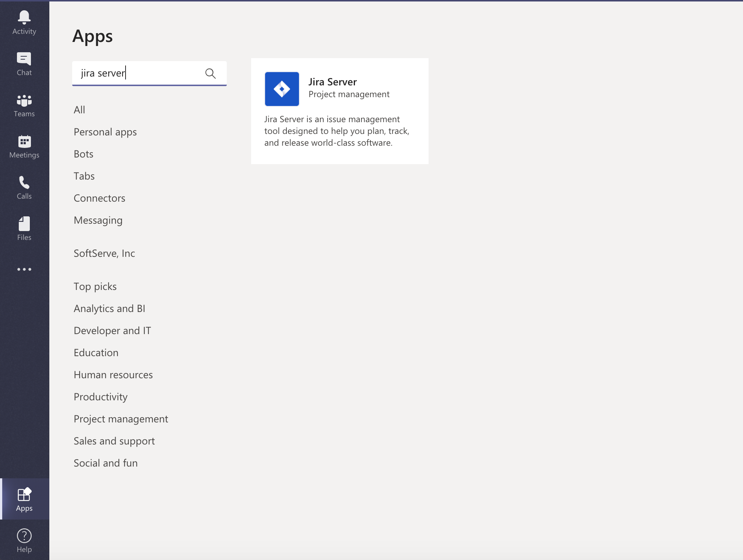This screenshot has height=560, width=743.
Task: Select the Bots category filter
Action: [83, 153]
